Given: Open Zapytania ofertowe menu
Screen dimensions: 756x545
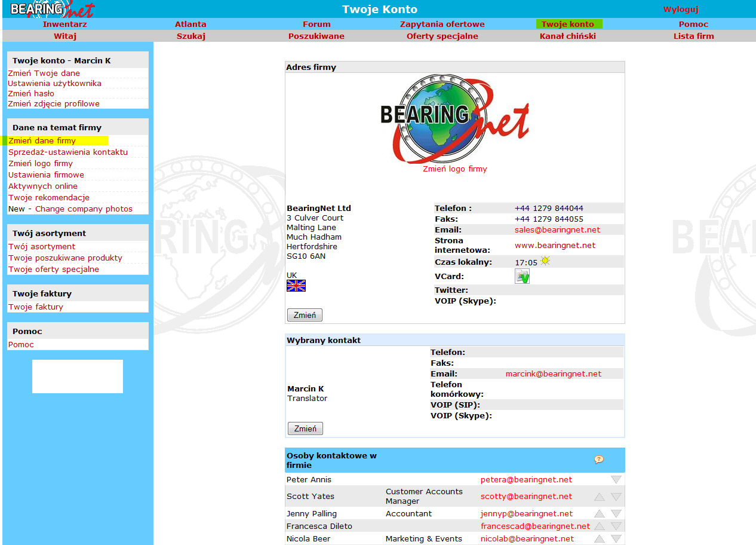Looking at the screenshot, I should (442, 25).
